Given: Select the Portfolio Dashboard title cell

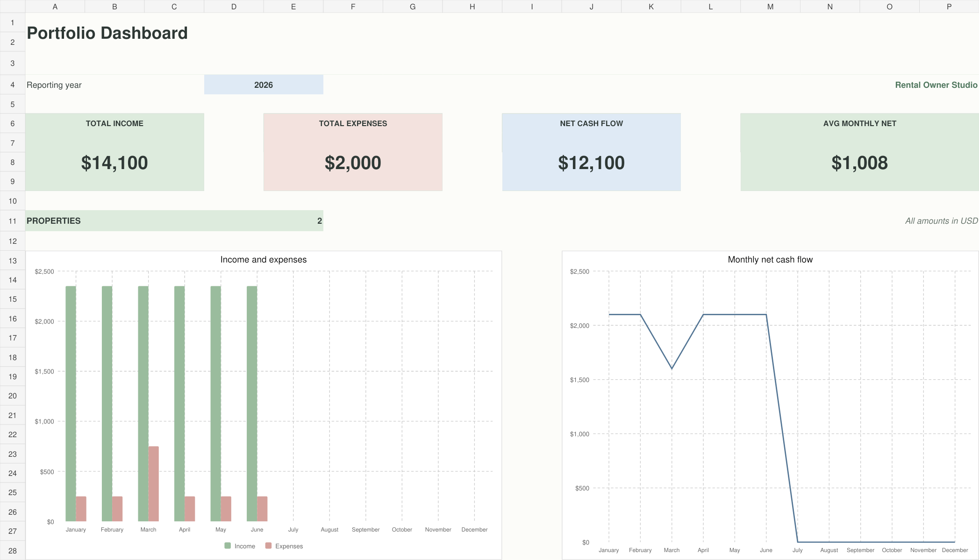Looking at the screenshot, I should [107, 33].
